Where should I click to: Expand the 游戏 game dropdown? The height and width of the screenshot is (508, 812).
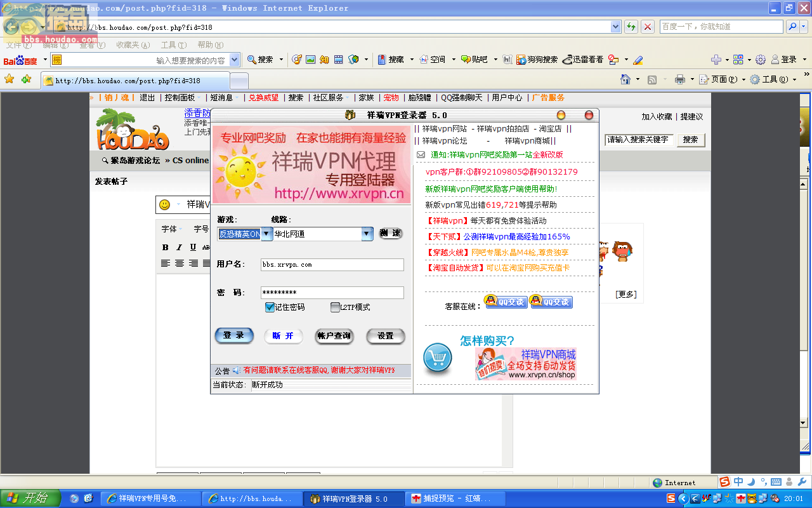point(266,234)
